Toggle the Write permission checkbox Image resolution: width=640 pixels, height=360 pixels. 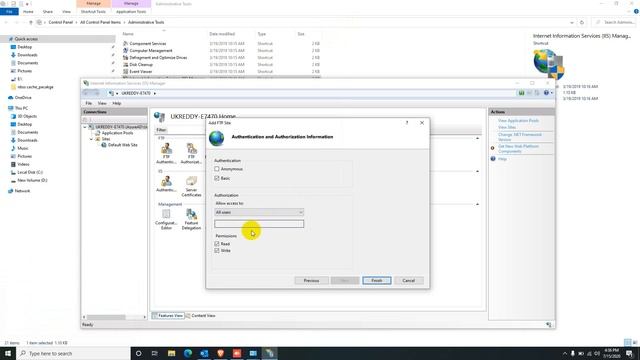[x=217, y=251]
